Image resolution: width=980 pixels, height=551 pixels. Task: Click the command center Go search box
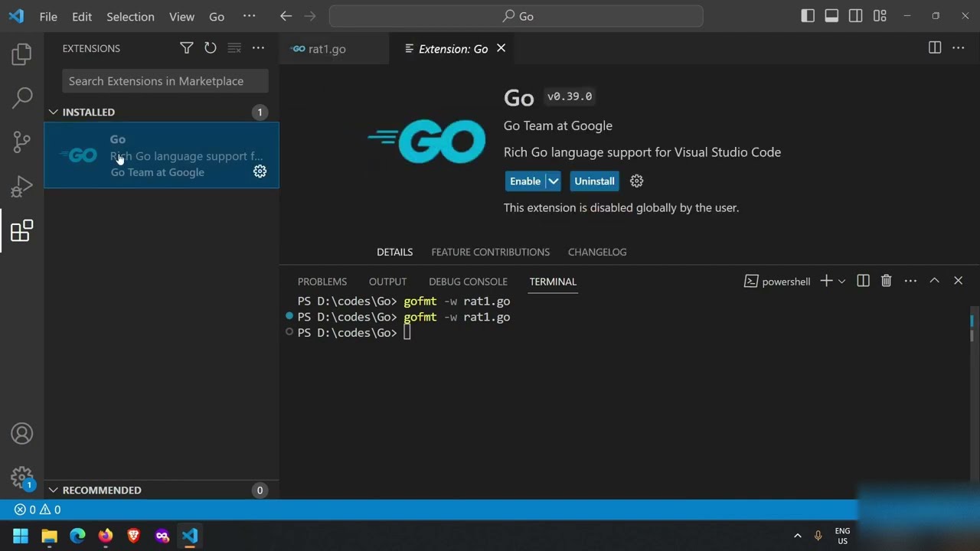click(x=516, y=16)
